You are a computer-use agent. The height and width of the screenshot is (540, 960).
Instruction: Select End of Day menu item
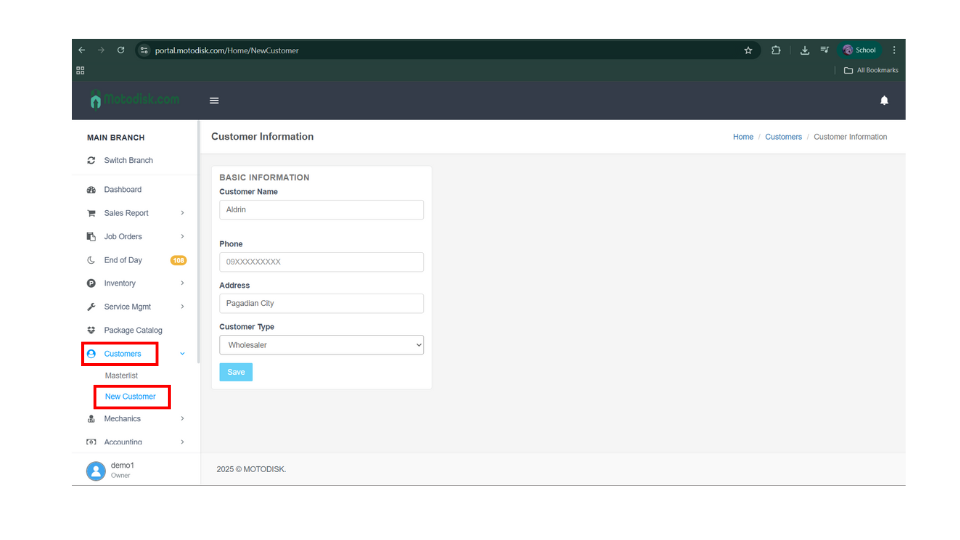pyautogui.click(x=123, y=260)
